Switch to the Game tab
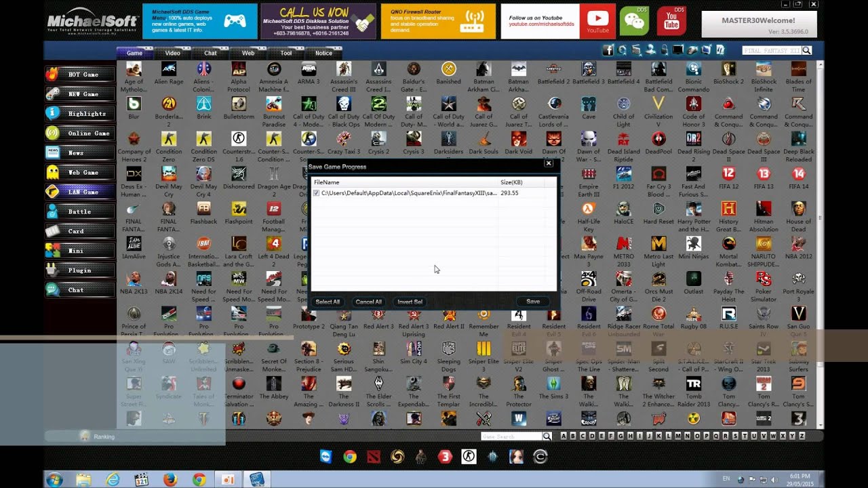Viewport: 868px width, 488px height. 135,53
